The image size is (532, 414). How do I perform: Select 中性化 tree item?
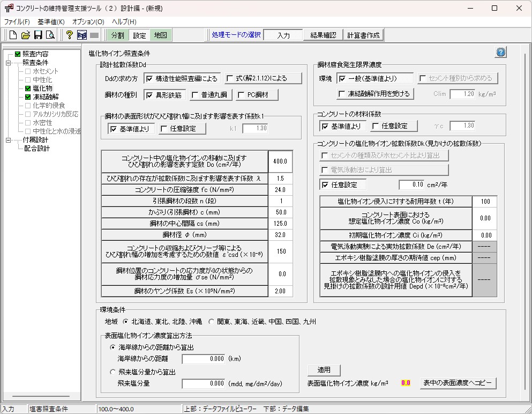click(42, 80)
